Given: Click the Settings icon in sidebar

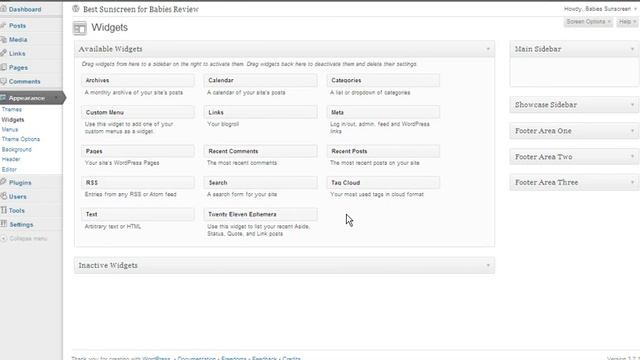Looking at the screenshot, I should click(x=4, y=224).
